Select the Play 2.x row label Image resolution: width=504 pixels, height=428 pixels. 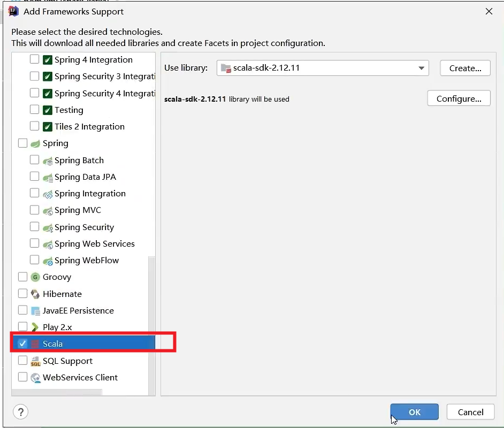[57, 327]
